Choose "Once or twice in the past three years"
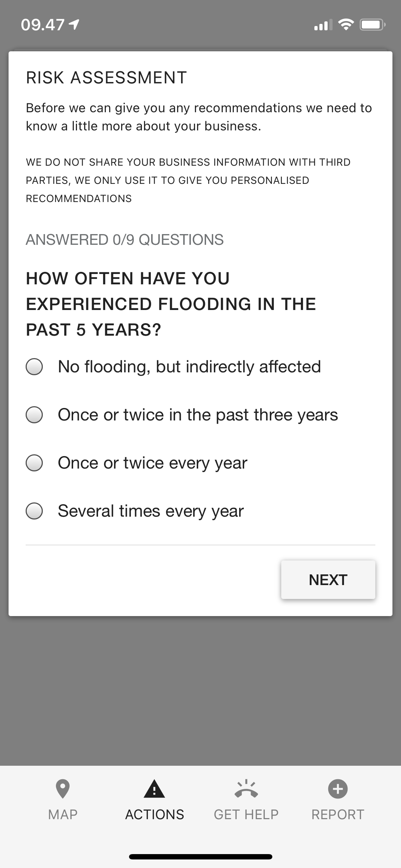401x868 pixels. [35, 415]
